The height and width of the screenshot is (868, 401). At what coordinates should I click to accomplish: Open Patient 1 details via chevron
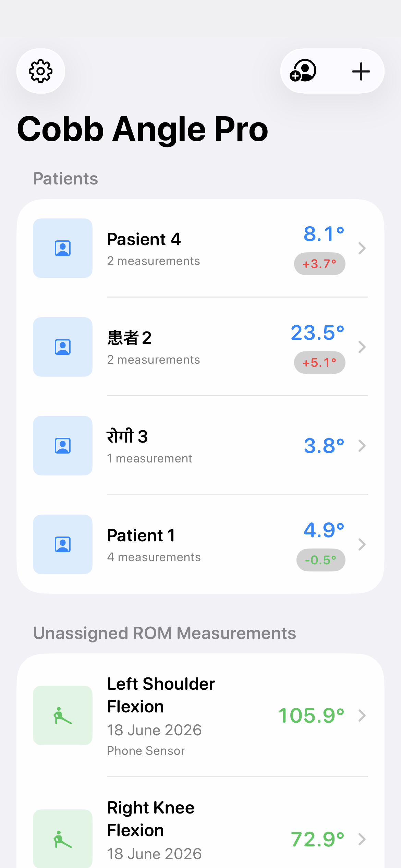point(362,544)
